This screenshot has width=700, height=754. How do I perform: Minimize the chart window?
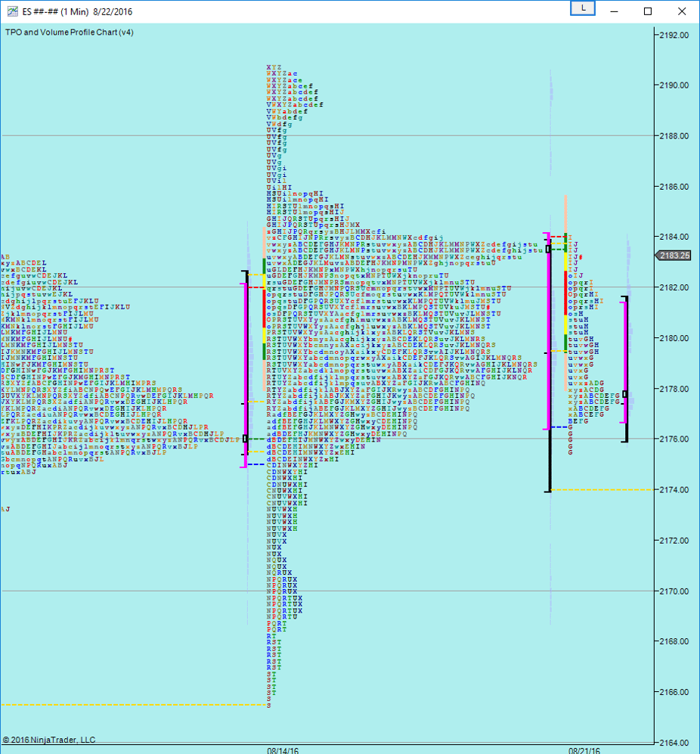614,11
